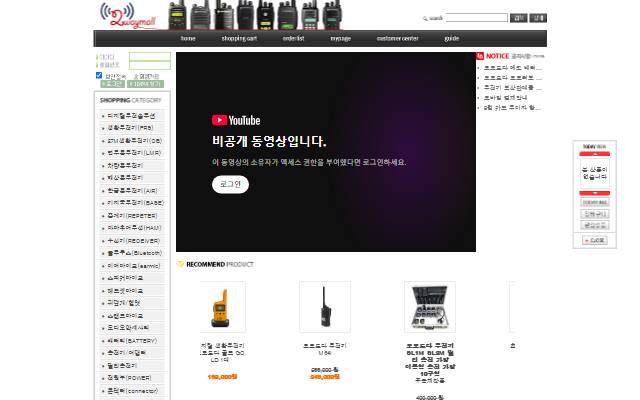Open the category ending in (AIR)
Screen dimensions: 640x400
coord(133,191)
